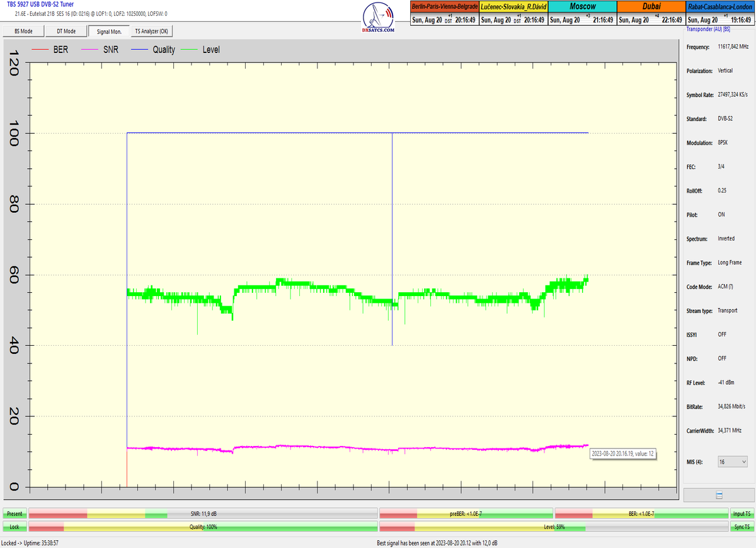Open the MIS stream ID dropdown

coord(733,462)
